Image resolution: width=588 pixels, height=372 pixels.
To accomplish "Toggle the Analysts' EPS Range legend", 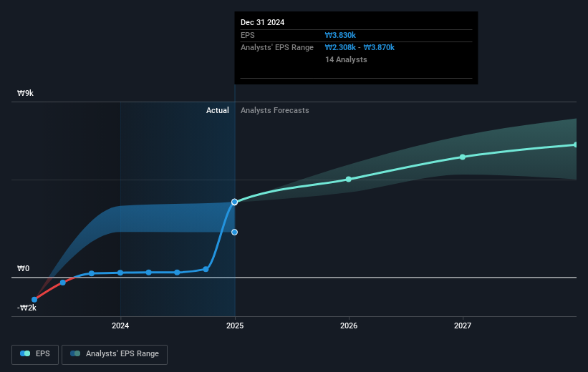I will 115,354.
